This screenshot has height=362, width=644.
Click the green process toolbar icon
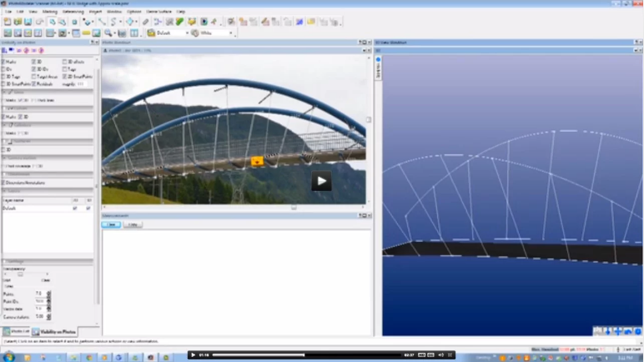(x=180, y=22)
